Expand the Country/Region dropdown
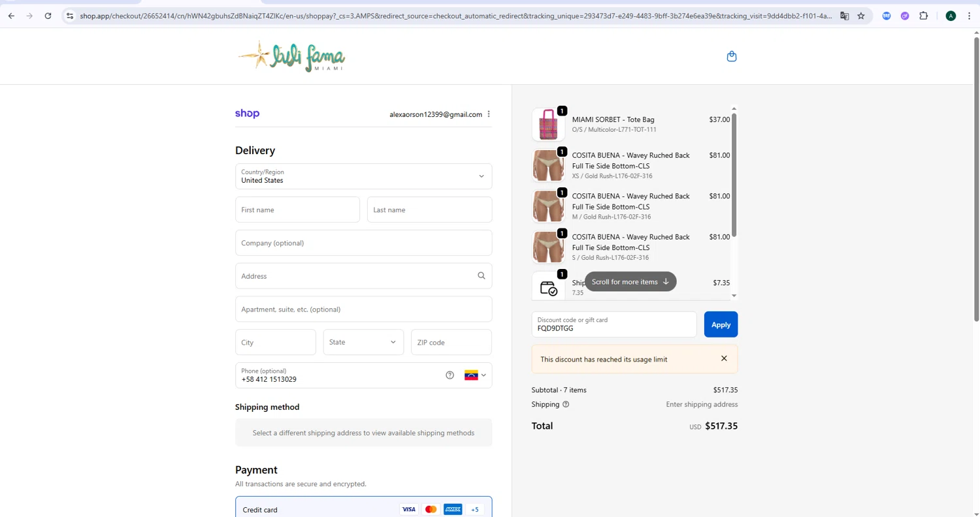The image size is (980, 517). [x=363, y=176]
